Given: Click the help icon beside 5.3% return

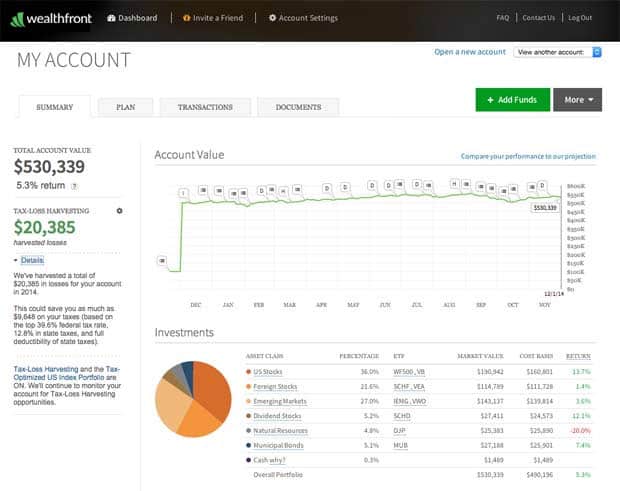Looking at the screenshot, I should pyautogui.click(x=74, y=186).
